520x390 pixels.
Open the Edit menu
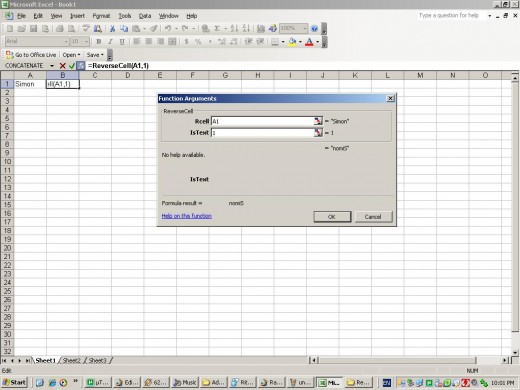coord(38,16)
